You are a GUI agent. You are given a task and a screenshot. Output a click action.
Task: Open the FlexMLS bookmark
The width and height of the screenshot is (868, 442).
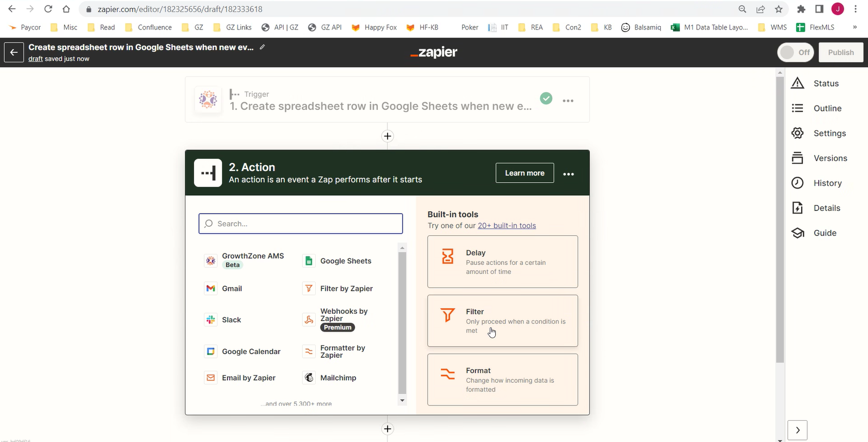point(815,27)
